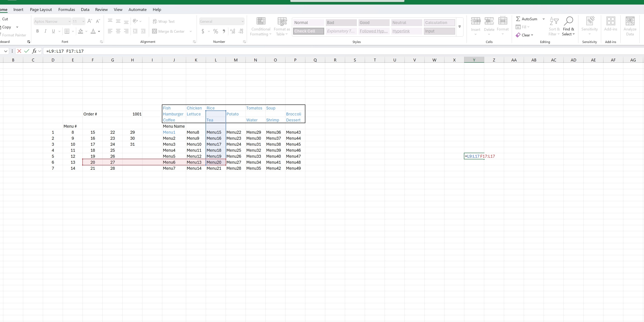
Task: Select the Percent Style icon
Action: [x=215, y=31]
